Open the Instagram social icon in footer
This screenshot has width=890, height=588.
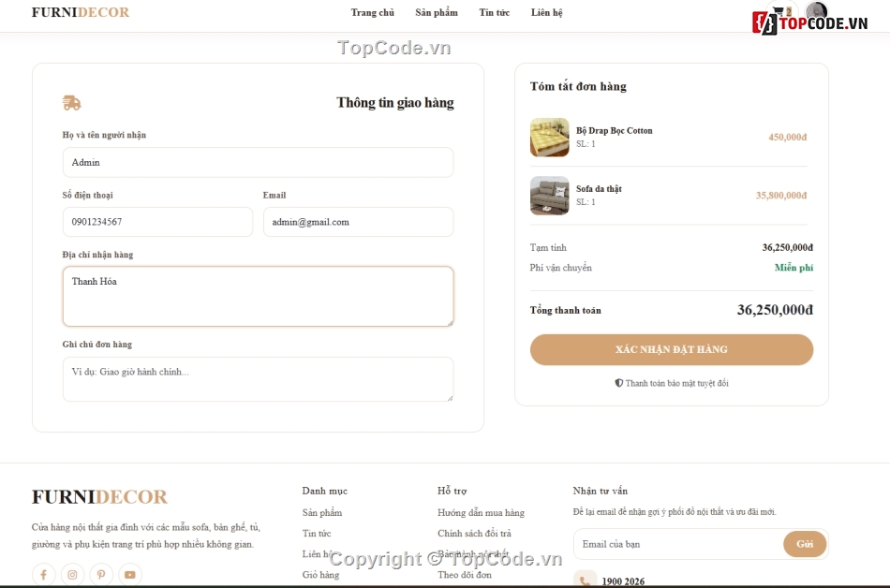[x=73, y=574]
